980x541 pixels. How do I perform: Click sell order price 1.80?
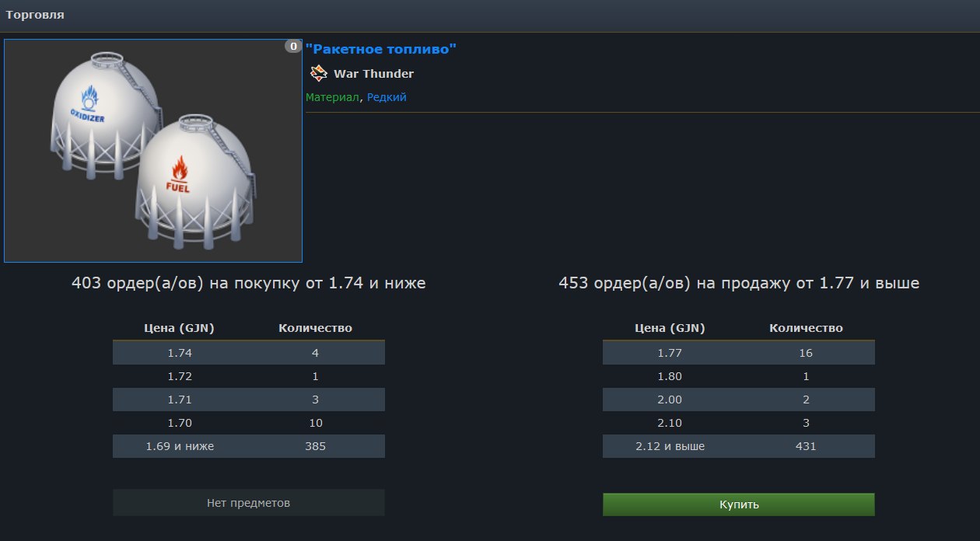(670, 376)
